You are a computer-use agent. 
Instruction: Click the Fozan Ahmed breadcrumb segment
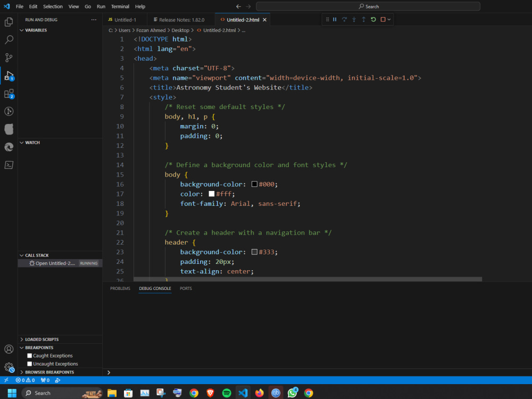point(151,30)
